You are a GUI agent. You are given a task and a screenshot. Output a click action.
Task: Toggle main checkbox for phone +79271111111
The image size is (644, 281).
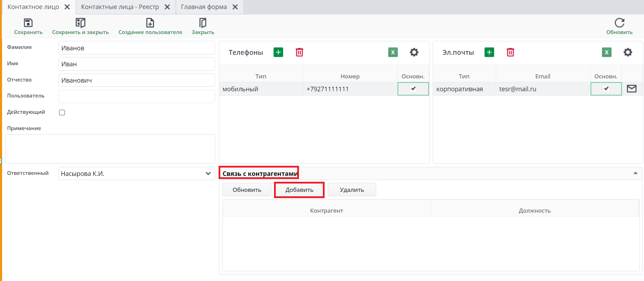coord(413,88)
